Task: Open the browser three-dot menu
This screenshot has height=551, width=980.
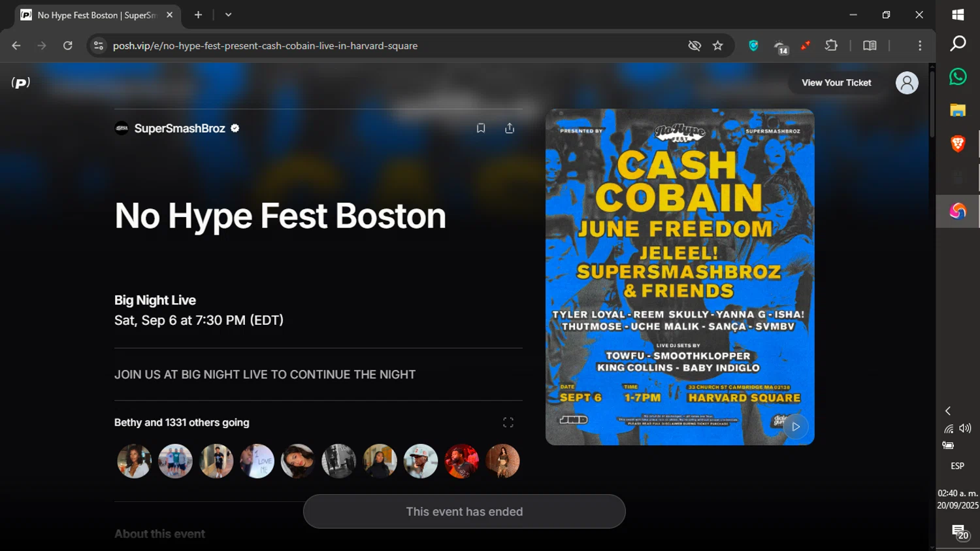Action: click(x=920, y=46)
